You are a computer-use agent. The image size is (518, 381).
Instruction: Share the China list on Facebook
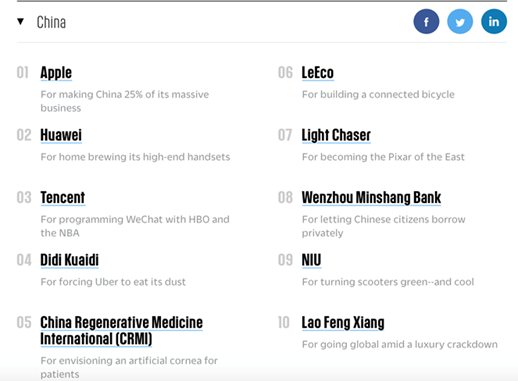point(426,22)
